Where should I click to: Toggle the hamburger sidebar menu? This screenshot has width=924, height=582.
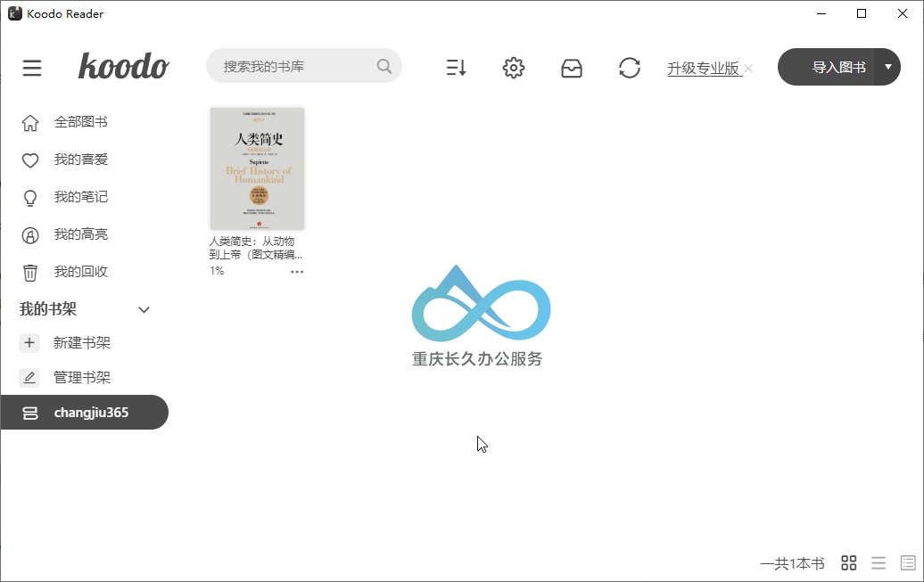click(32, 68)
